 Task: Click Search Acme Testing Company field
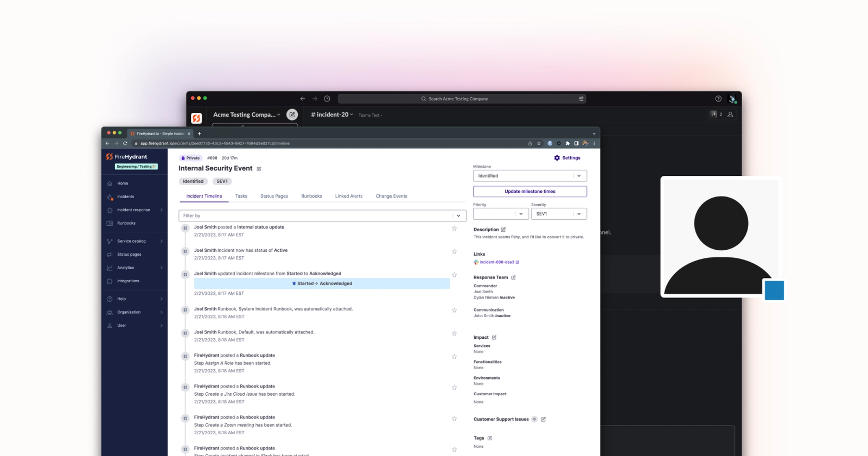[462, 99]
